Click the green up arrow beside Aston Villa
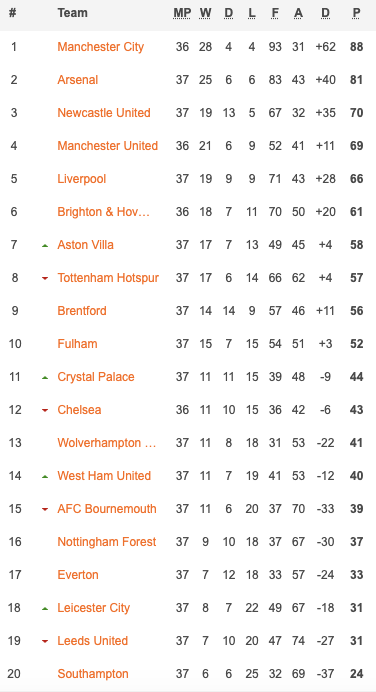The width and height of the screenshot is (376, 692). tap(45, 245)
